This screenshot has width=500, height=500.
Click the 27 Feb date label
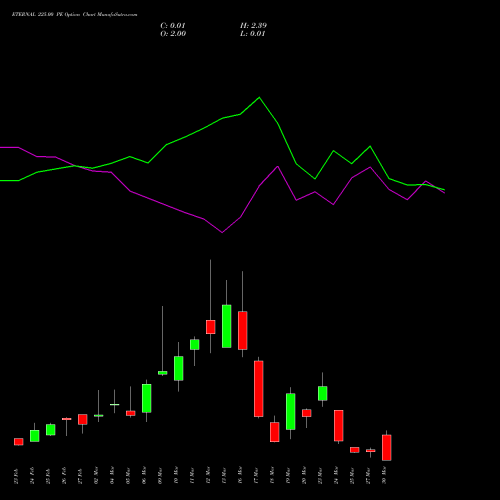pos(80,476)
